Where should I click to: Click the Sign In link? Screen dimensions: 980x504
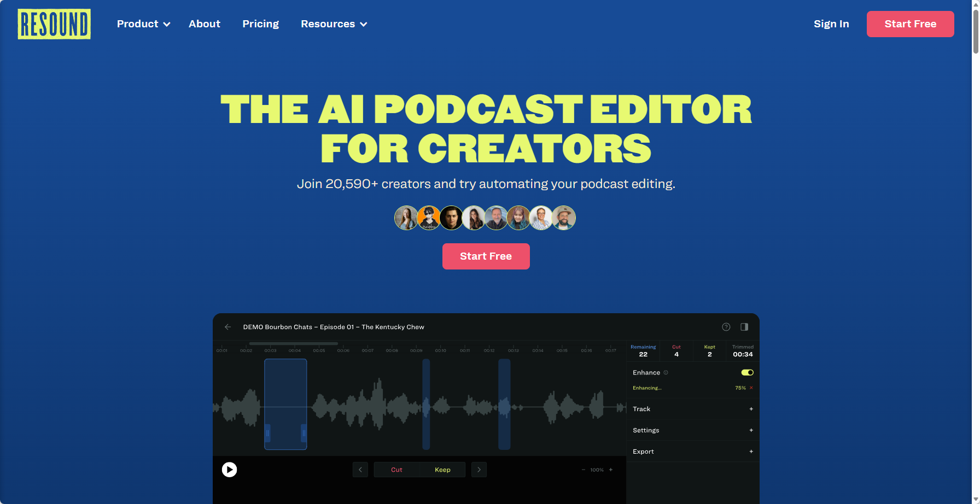831,24
